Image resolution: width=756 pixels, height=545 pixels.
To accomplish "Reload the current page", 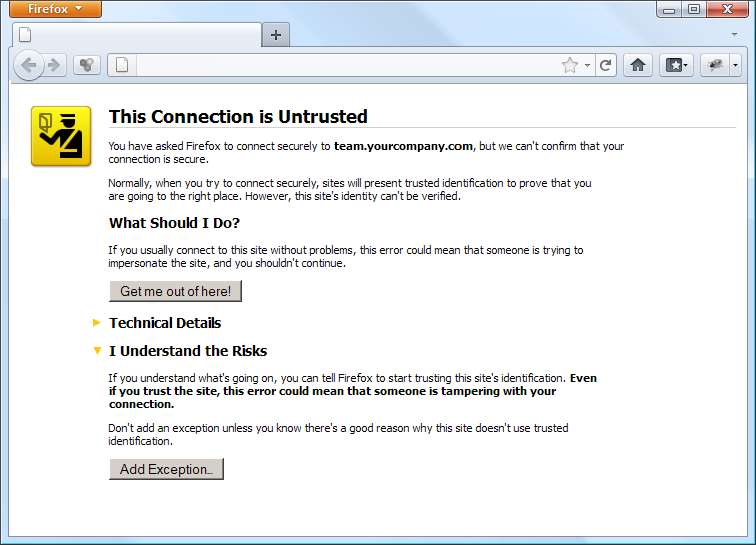I will point(606,65).
